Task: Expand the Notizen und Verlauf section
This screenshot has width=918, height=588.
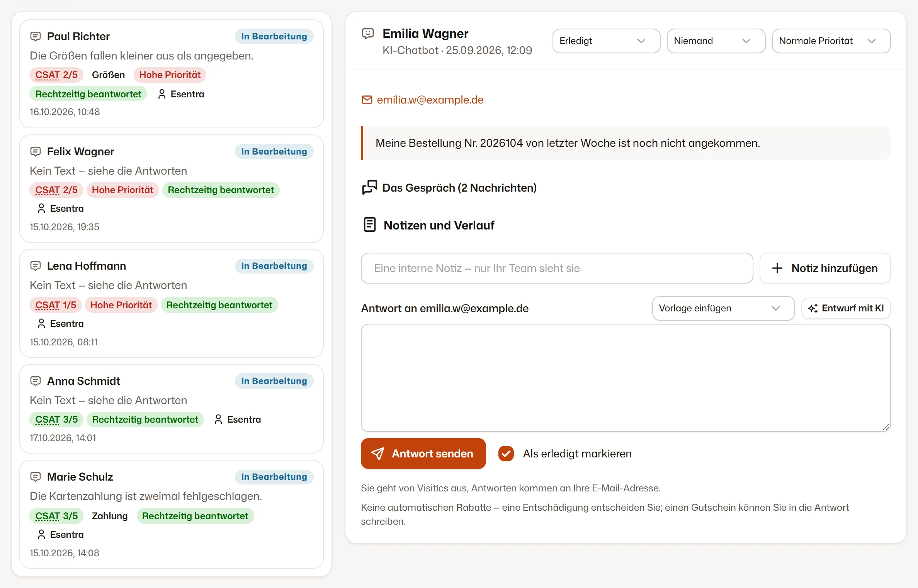Action: coord(428,225)
